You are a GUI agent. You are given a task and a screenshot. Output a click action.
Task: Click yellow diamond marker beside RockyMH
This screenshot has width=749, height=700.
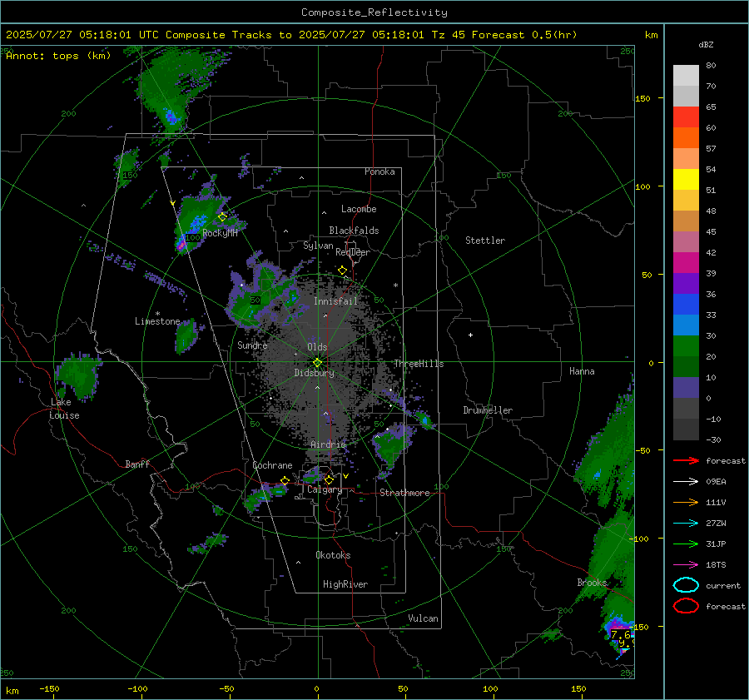pos(222,217)
